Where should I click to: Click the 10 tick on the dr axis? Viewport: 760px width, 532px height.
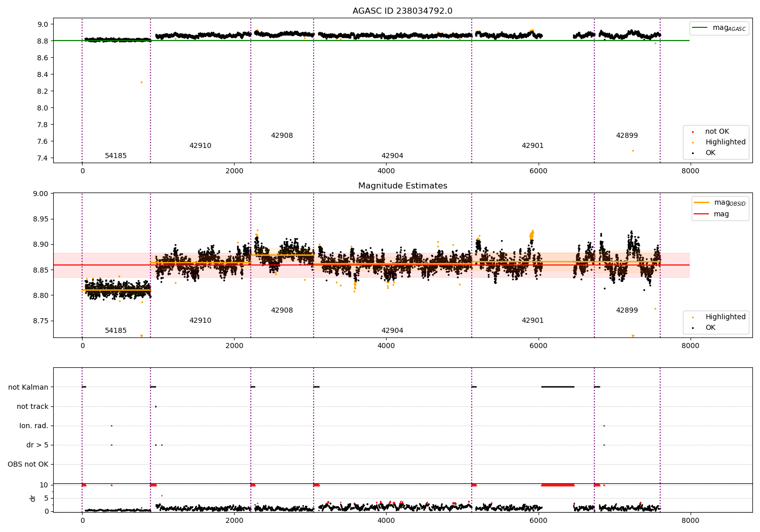(x=44, y=485)
